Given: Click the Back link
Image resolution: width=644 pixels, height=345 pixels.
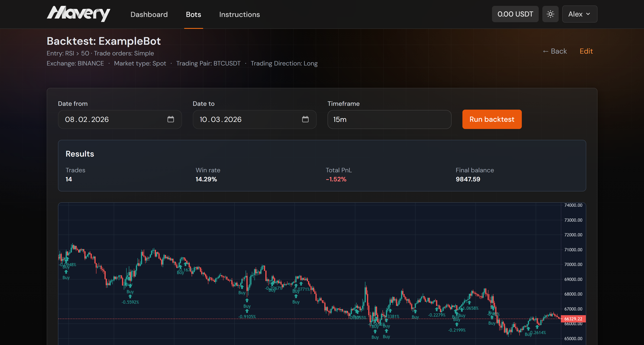Looking at the screenshot, I should tap(555, 51).
